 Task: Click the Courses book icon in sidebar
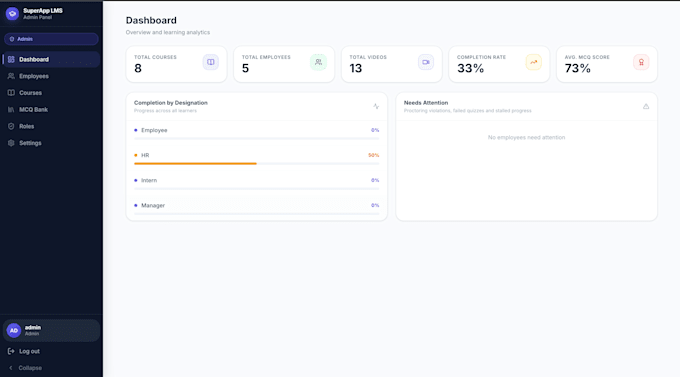click(11, 93)
